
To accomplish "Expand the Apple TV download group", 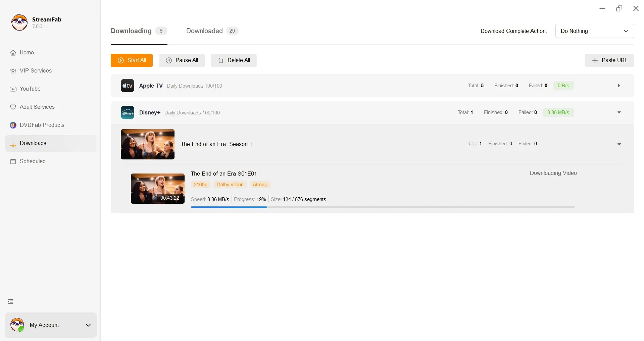I will (x=619, y=86).
